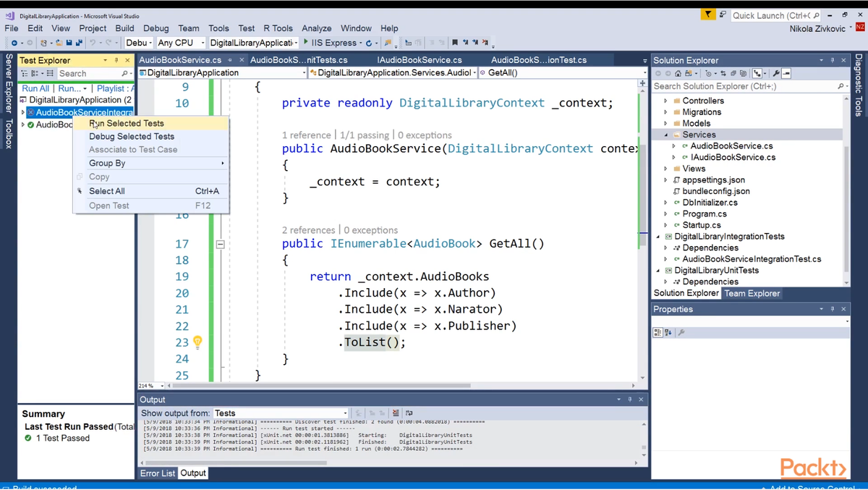Viewport: 868px width, 490px height.
Task: Click the Property Pages wrench in Properties panel
Action: pyautogui.click(x=681, y=332)
